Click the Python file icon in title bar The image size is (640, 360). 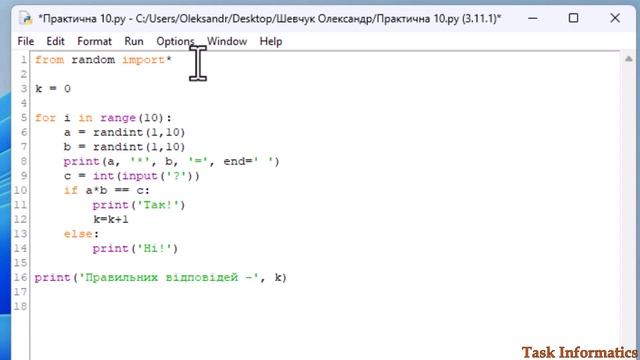tap(25, 18)
